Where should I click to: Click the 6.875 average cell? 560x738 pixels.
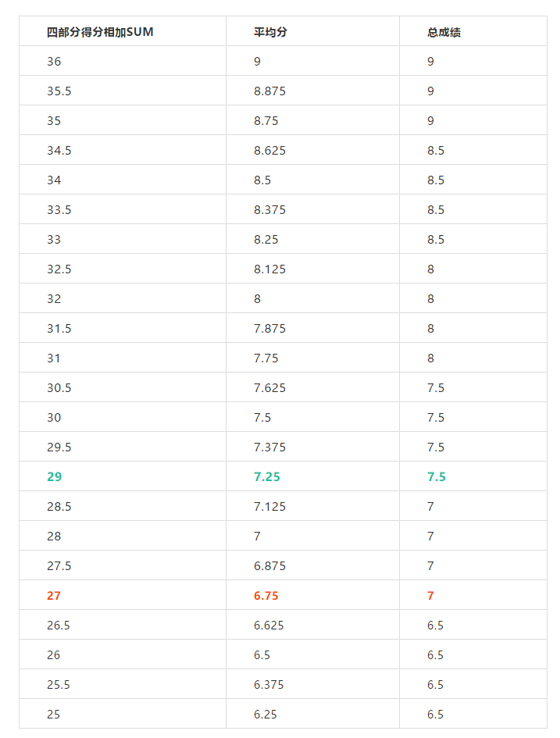pos(312,565)
